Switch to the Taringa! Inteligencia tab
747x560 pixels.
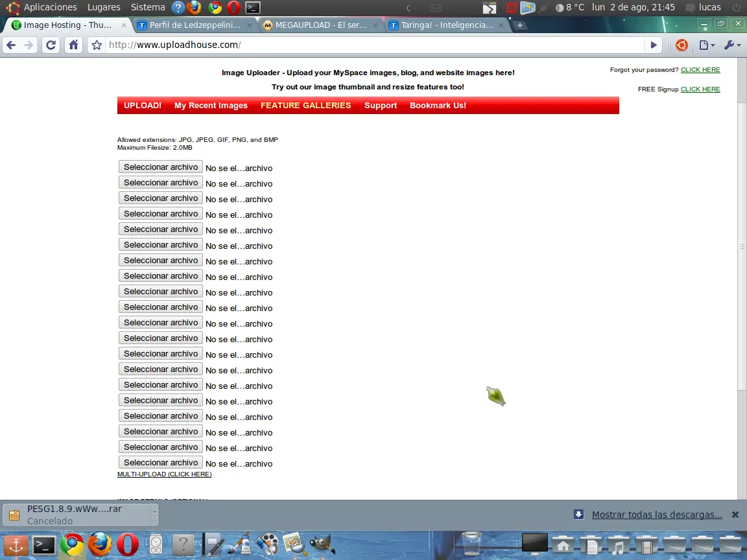coord(446,25)
